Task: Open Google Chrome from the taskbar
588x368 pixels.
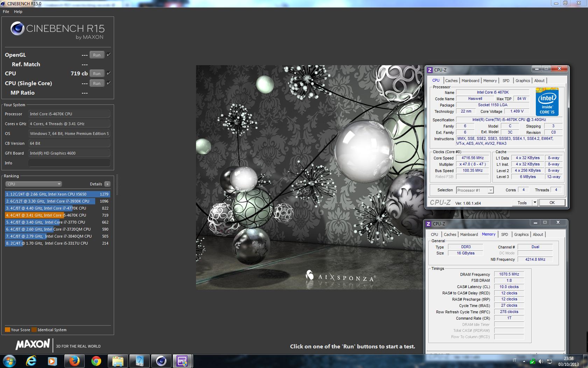Action: pos(96,361)
